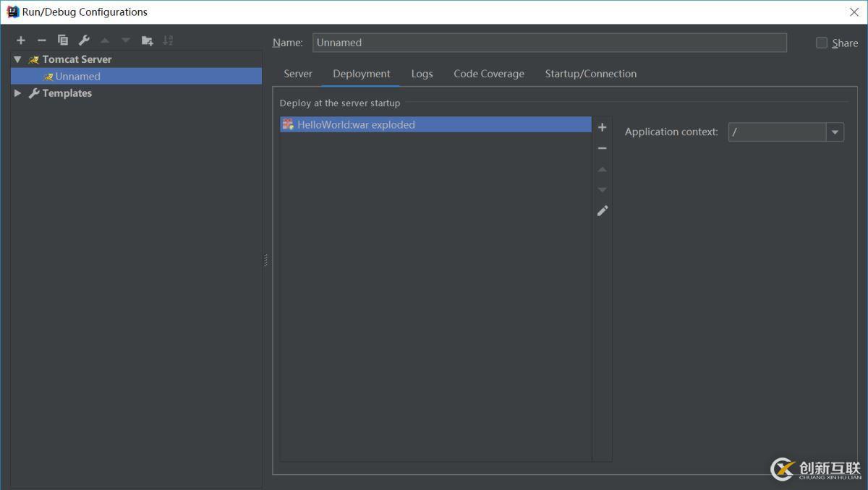This screenshot has width=868, height=490.
Task: Edit the artifact using the pencil icon
Action: [x=603, y=210]
